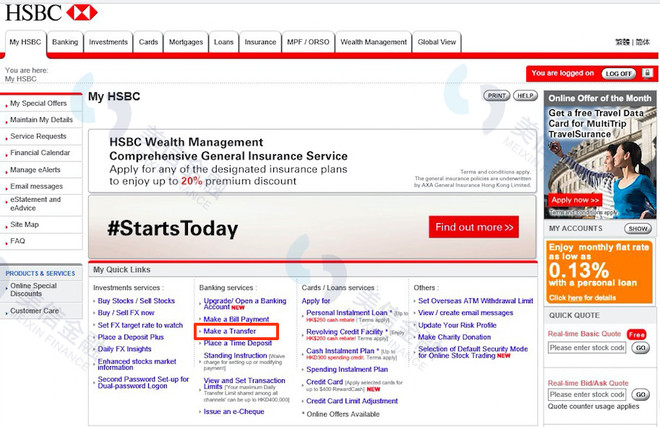Open Personal Instalment Loan link
Image resolution: width=660 pixels, height=427 pixels.
347,312
